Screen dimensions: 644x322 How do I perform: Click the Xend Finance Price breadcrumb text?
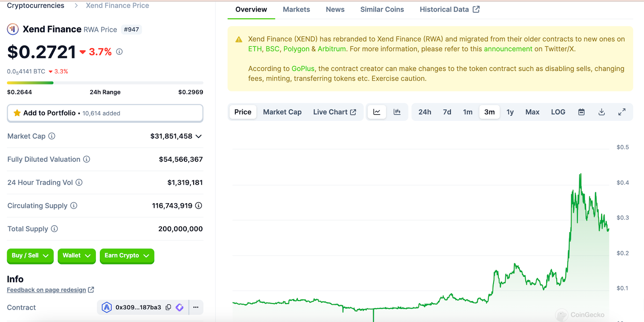(x=117, y=5)
